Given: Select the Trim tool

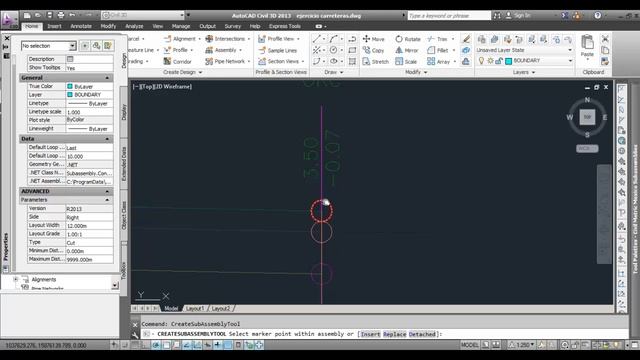Looking at the screenshot, I should pyautogui.click(x=438, y=39).
